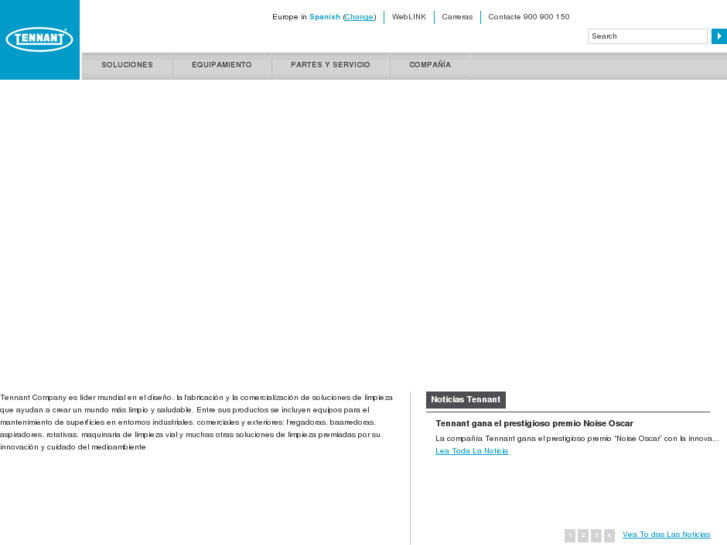Open the PARTES Y SERVICIO menu
The width and height of the screenshot is (727, 545).
[x=330, y=65]
